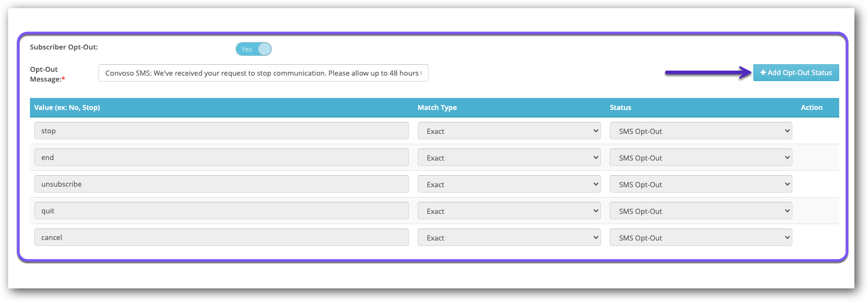Click the 'cancel' value input field
Image resolution: width=868 pixels, height=302 pixels.
point(221,237)
